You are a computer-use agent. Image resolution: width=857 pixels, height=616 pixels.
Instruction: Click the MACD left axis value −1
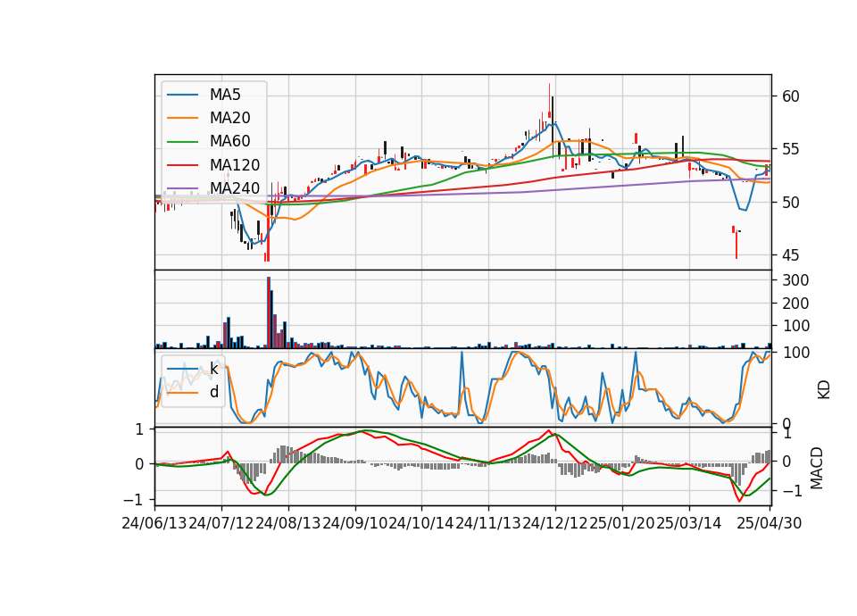pyautogui.click(x=133, y=500)
